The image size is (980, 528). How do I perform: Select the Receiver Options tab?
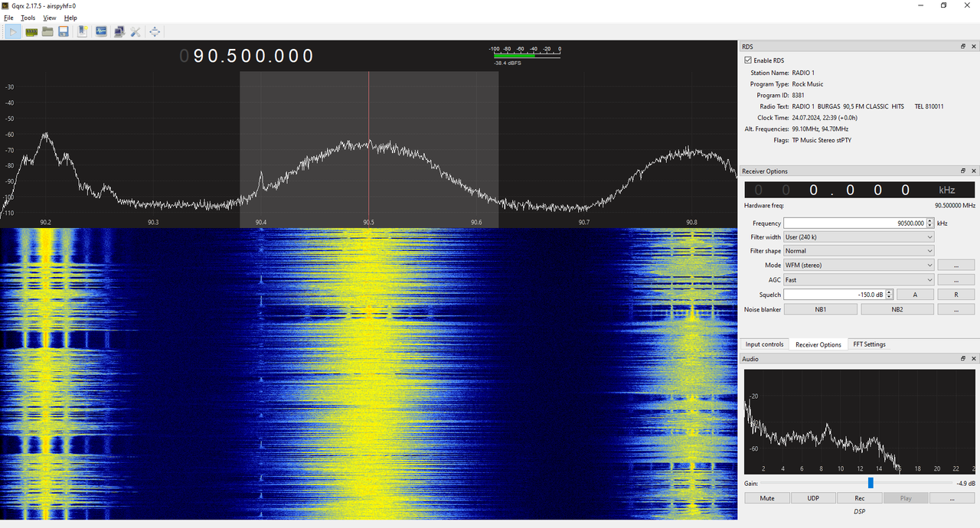coord(818,344)
